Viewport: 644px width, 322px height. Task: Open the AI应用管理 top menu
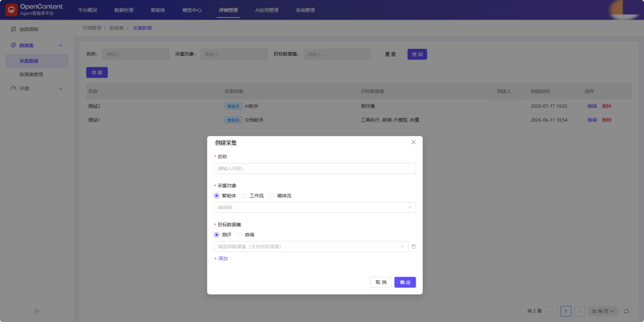[x=267, y=10]
